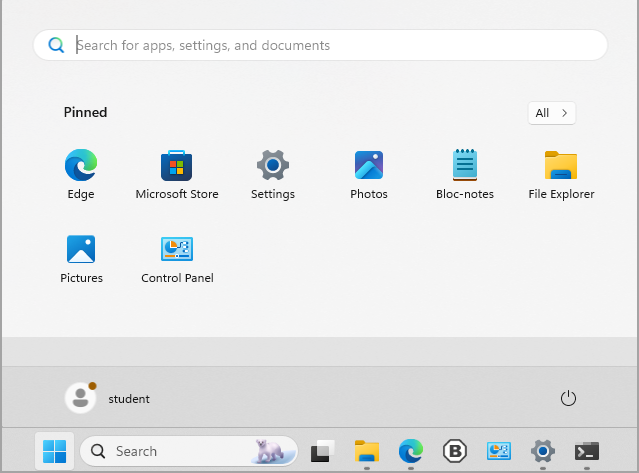Click the Start menu search field

click(x=320, y=45)
